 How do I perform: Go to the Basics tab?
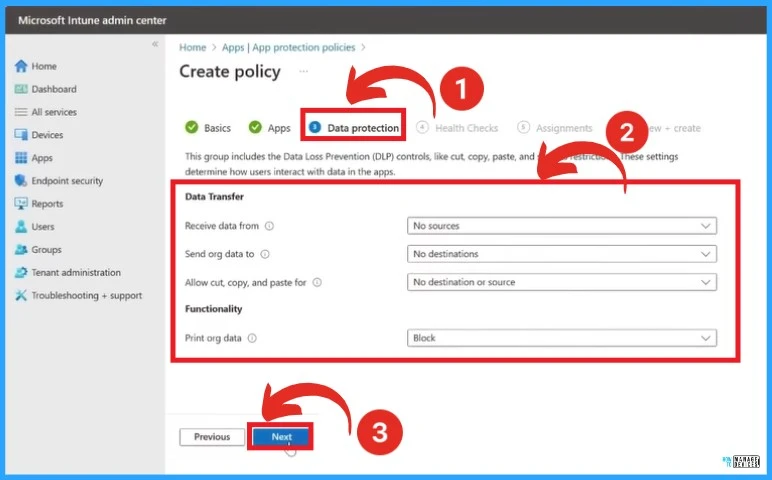tap(208, 128)
